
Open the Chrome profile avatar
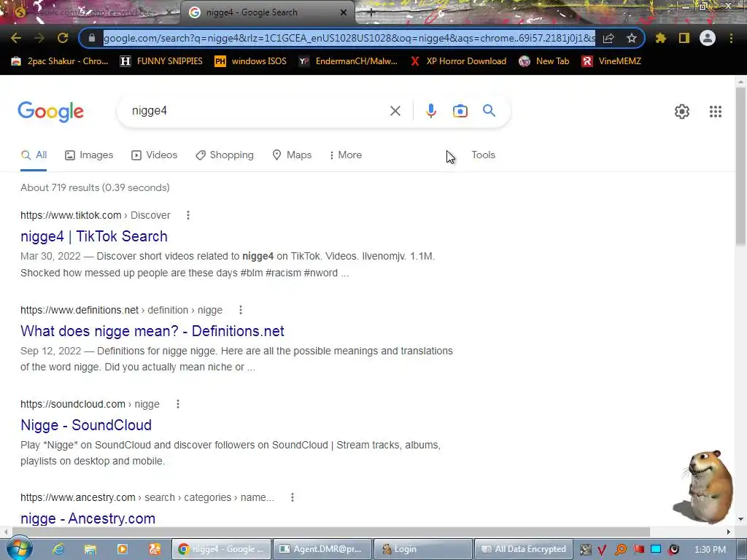click(x=708, y=38)
